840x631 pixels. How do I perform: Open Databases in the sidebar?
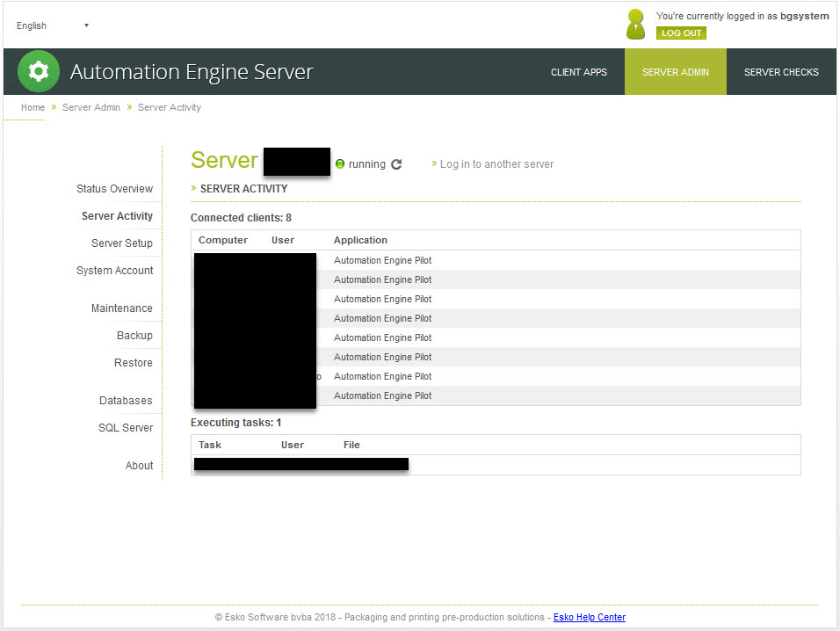pyautogui.click(x=126, y=401)
